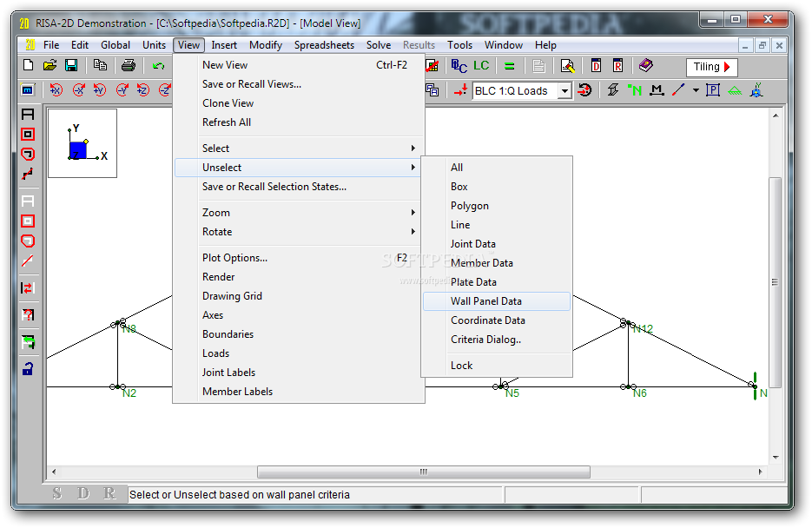
Task: Open the Spreadsheets menu
Action: pyautogui.click(x=324, y=45)
